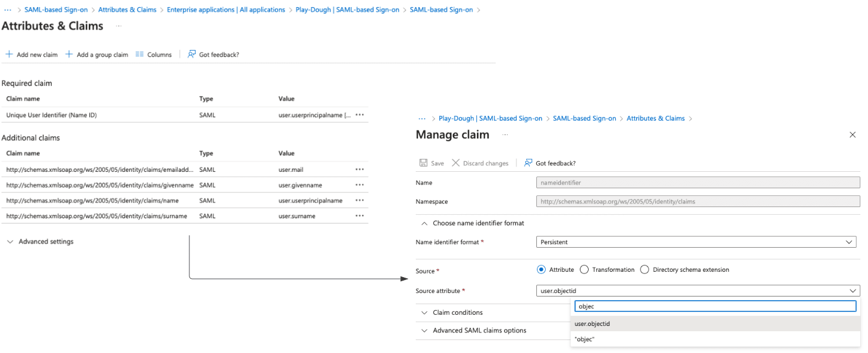Viewport: 868px width, 353px height.
Task: Click the breadcrumb ellipsis at top left
Action: coord(8,9)
